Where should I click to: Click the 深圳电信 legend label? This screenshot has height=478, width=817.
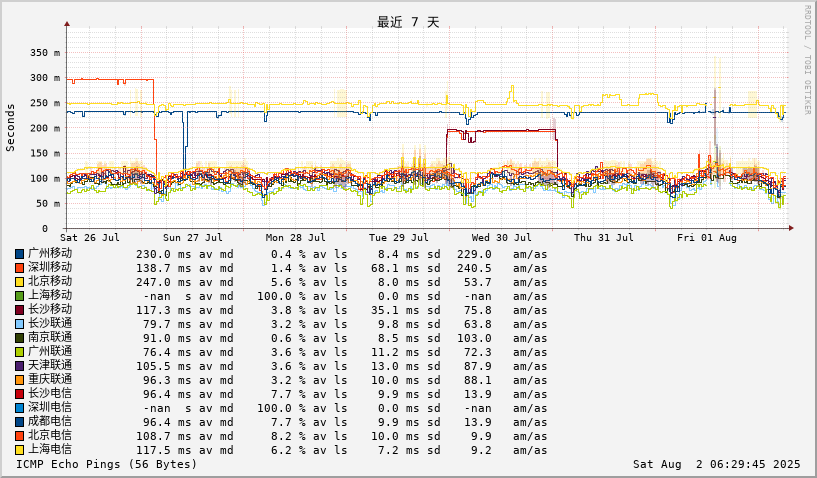50,408
